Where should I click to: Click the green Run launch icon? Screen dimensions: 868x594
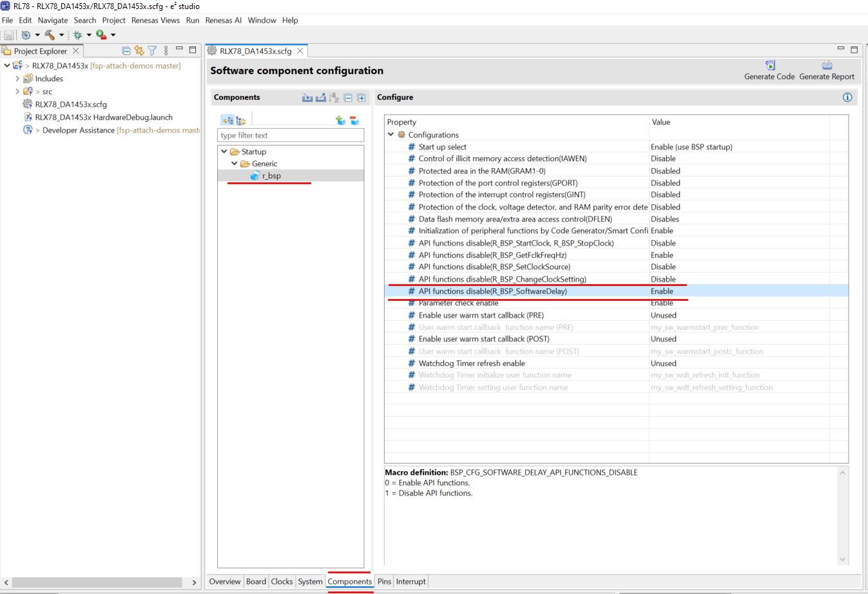[101, 35]
